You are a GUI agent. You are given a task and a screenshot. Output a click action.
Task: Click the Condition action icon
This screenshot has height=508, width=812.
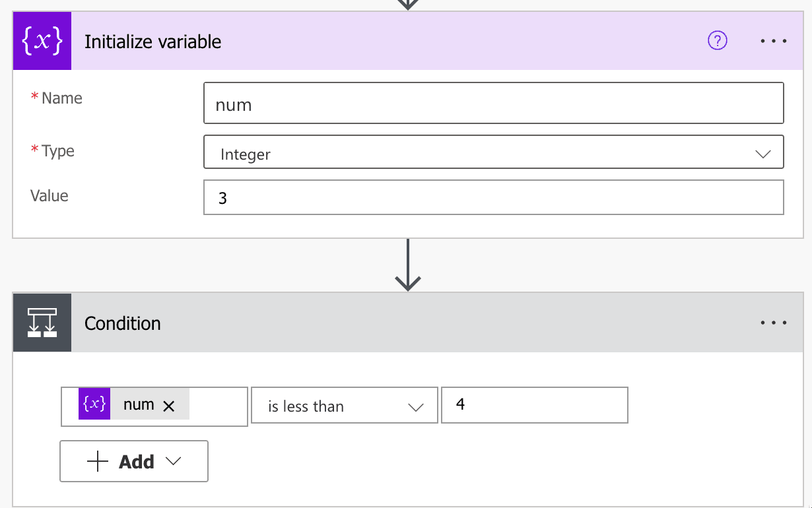coord(42,323)
